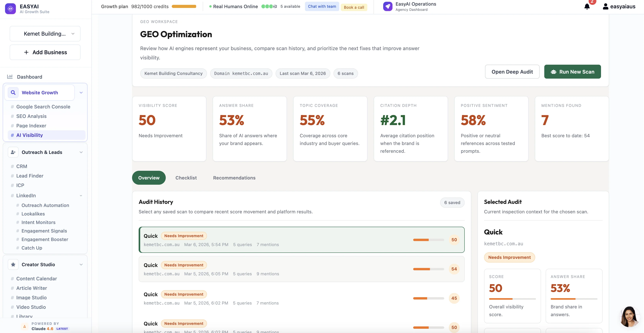This screenshot has width=644, height=333.
Task: Click the easyaiaus user profile icon
Action: pyautogui.click(x=605, y=7)
